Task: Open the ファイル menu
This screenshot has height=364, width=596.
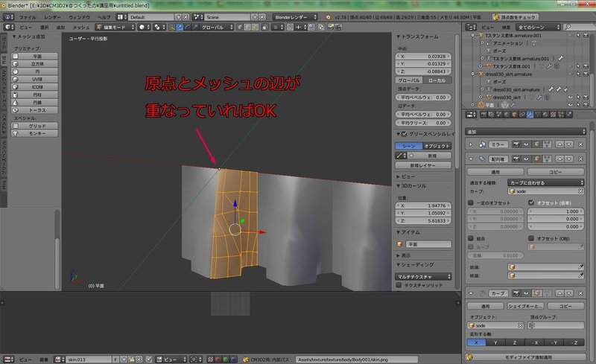Action: [x=28, y=17]
